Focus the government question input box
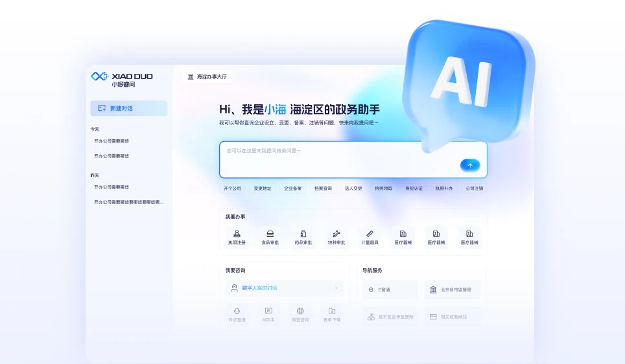This screenshot has height=364, width=625. coord(337,155)
